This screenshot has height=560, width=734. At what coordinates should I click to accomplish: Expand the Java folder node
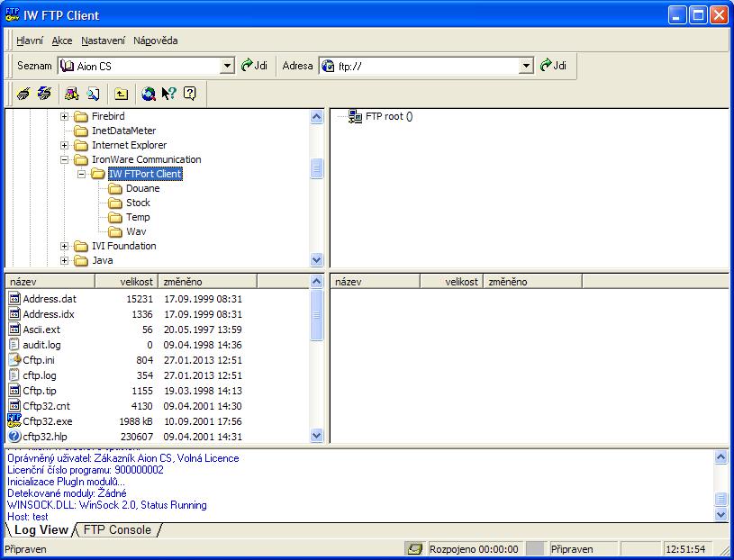[x=65, y=261]
